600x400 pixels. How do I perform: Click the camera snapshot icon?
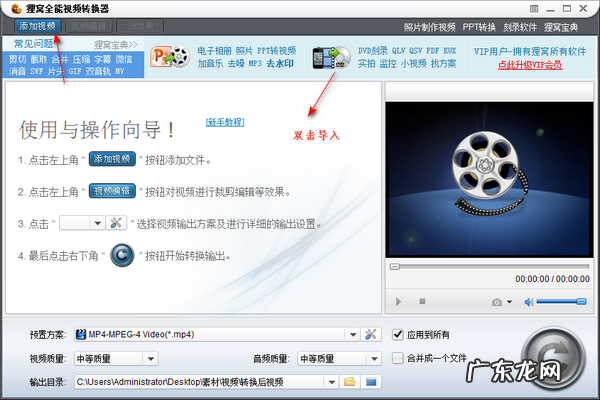click(497, 302)
